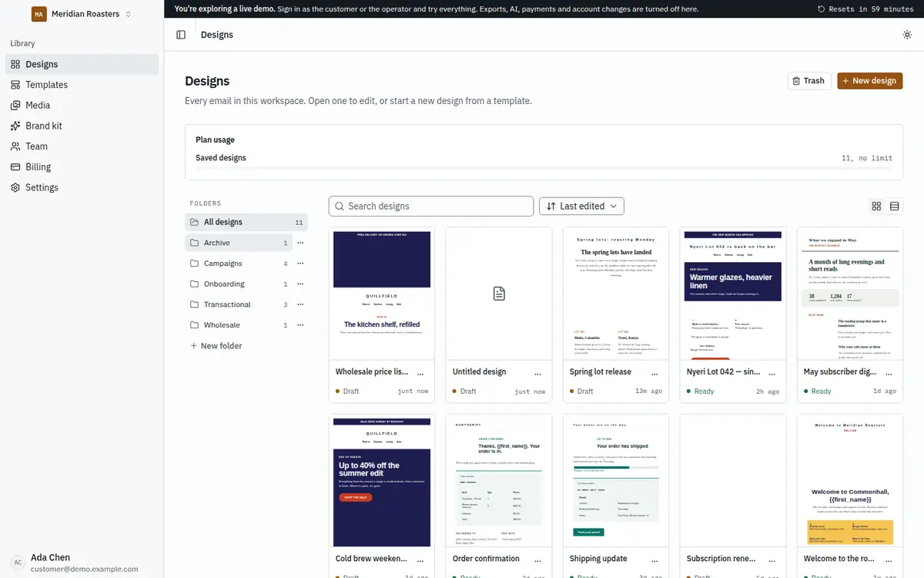Open the Shipping update thumbnail
924x578 pixels.
(x=616, y=481)
